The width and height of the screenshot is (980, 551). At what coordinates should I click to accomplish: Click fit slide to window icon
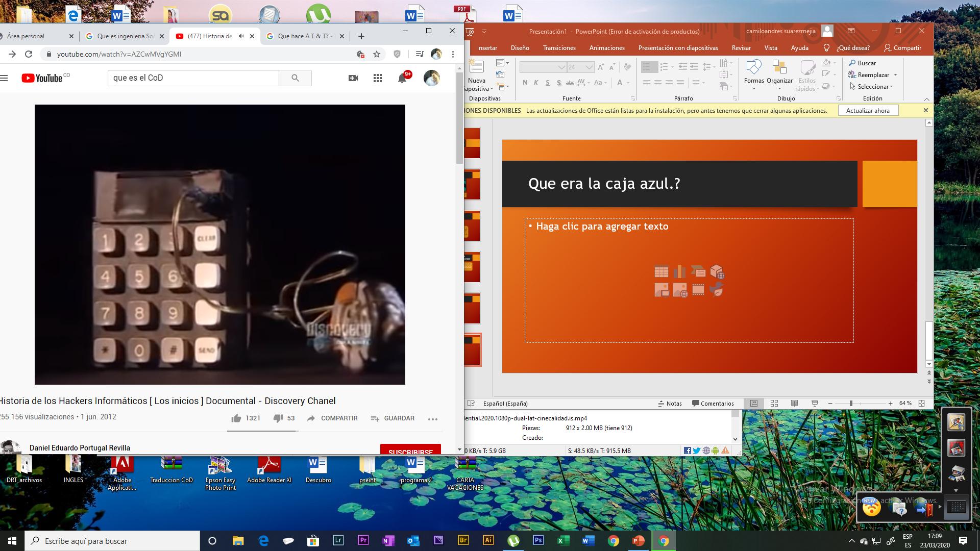click(922, 403)
